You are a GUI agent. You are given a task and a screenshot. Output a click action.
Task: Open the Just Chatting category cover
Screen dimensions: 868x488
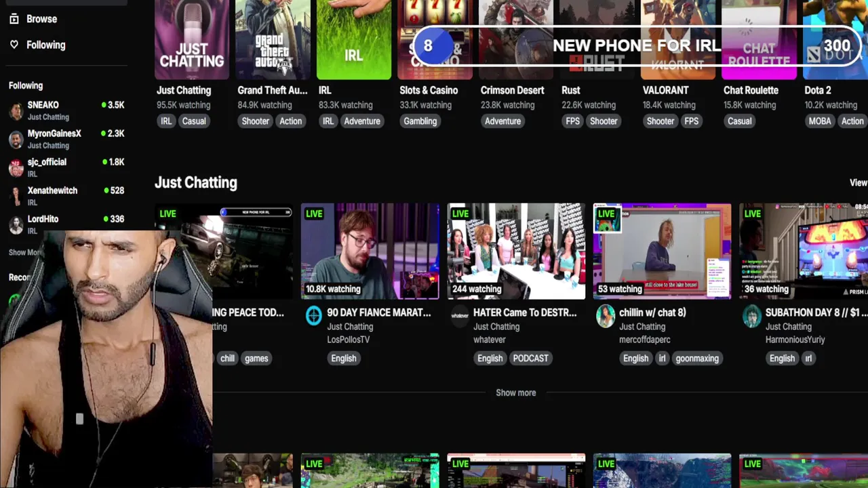pyautogui.click(x=192, y=39)
